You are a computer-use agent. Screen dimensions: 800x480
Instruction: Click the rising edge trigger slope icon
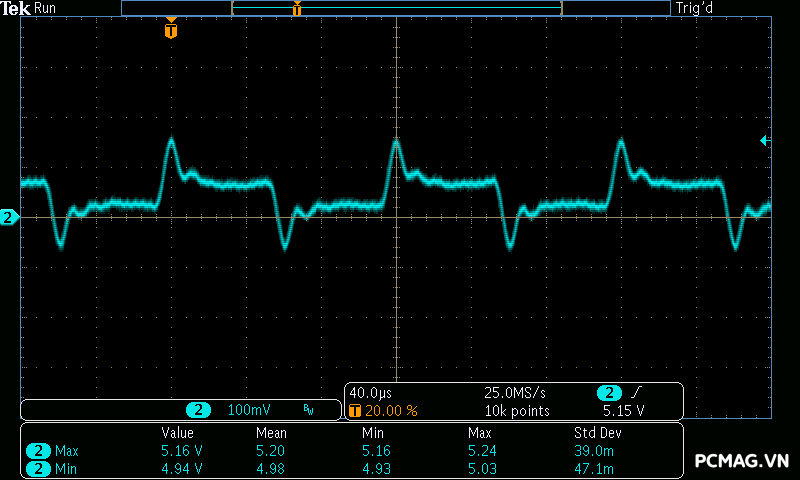click(x=638, y=393)
